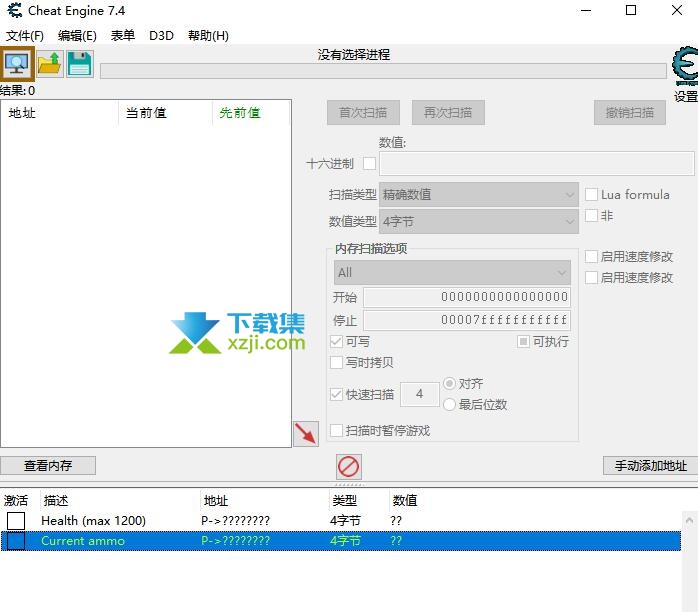698x612 pixels.
Task: Copy selected addresses with red arrow icon
Action: pos(306,434)
